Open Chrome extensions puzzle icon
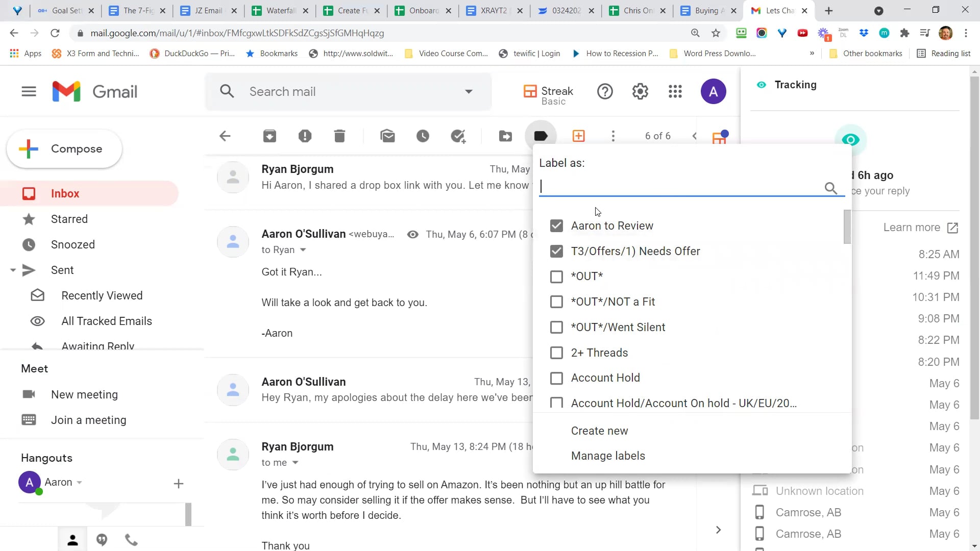 904,33
